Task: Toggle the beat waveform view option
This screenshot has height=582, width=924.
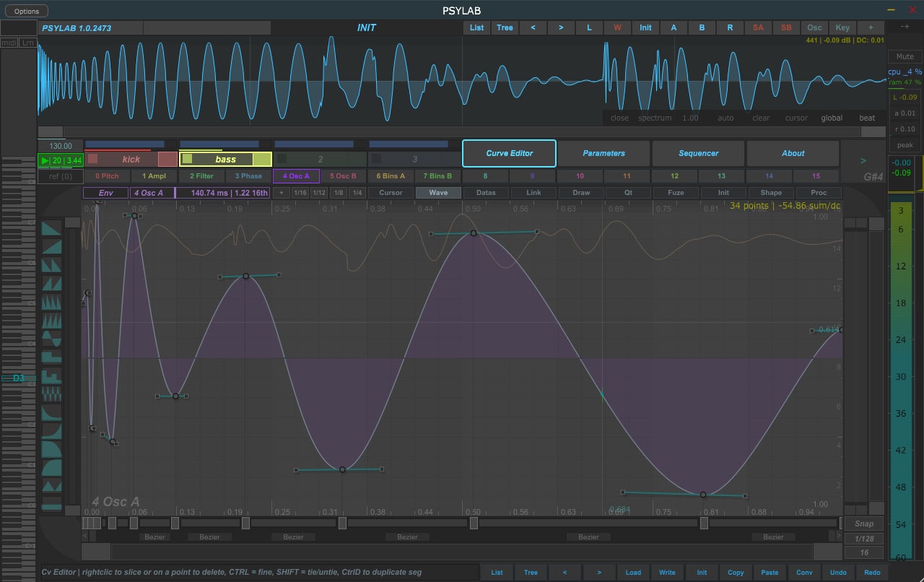Action: pos(867,118)
